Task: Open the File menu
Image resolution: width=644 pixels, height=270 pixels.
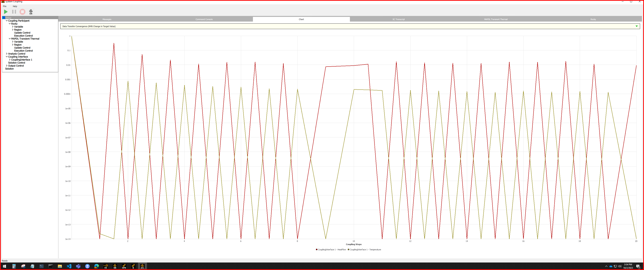Action: tap(5, 6)
